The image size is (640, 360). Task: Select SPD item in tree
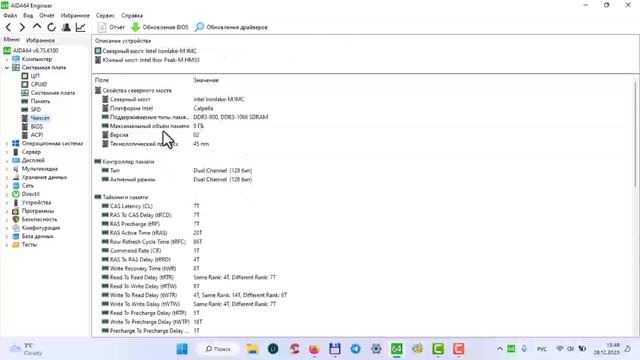point(36,110)
